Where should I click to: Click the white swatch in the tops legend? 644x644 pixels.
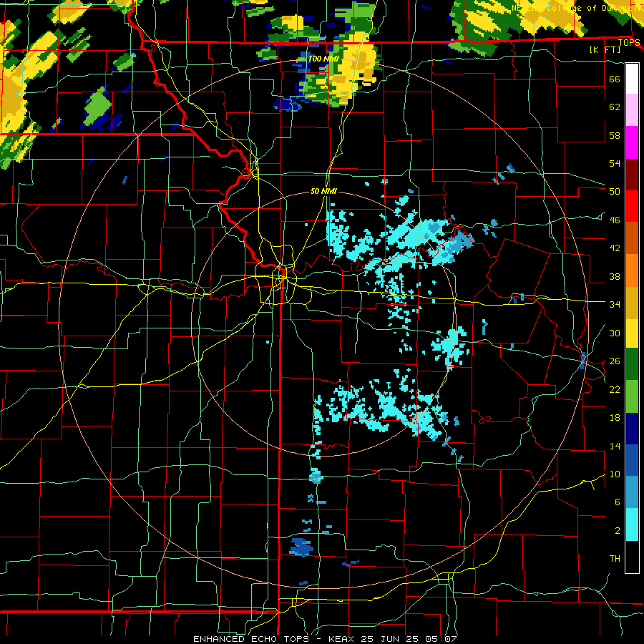click(632, 79)
